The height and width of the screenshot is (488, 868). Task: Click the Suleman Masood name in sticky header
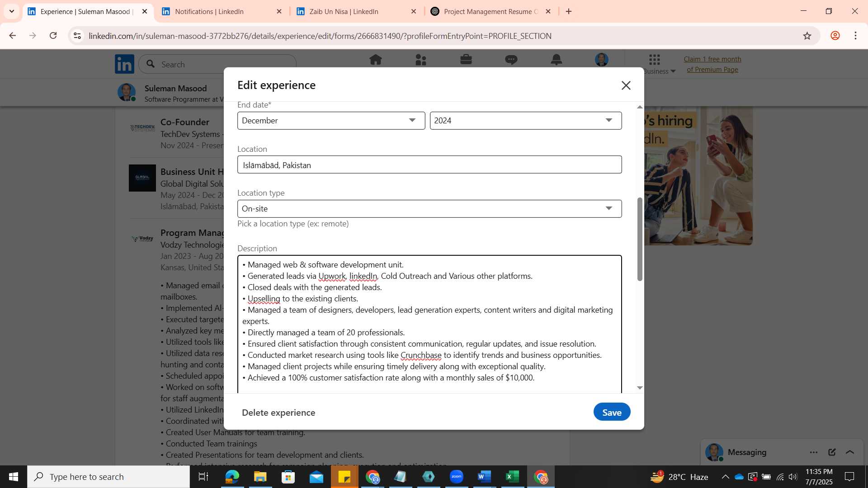[x=175, y=88]
